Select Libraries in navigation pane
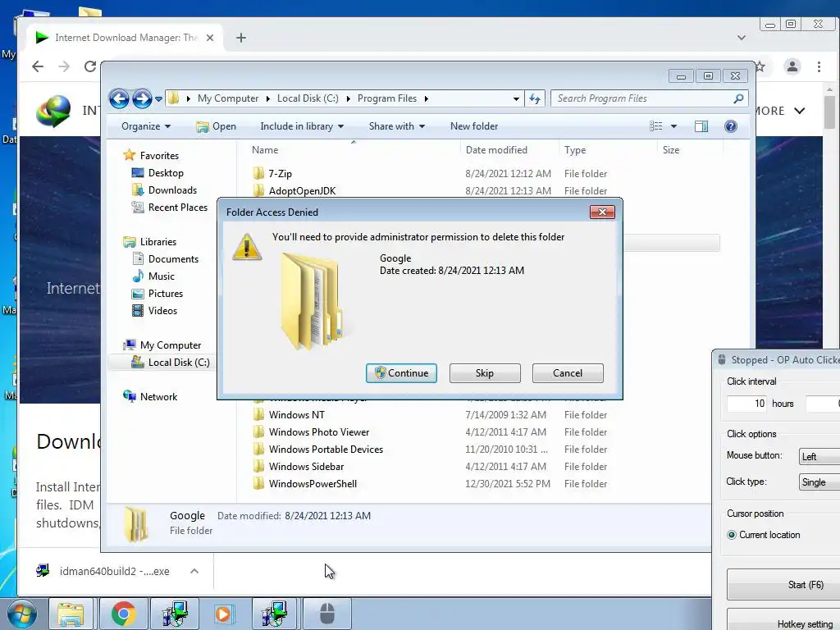The width and height of the screenshot is (840, 630). coord(158,242)
